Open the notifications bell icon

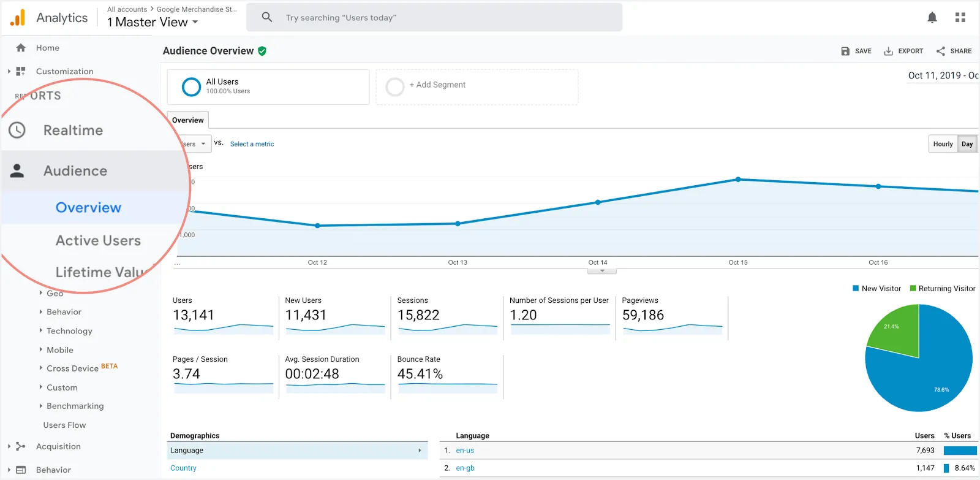click(x=932, y=18)
